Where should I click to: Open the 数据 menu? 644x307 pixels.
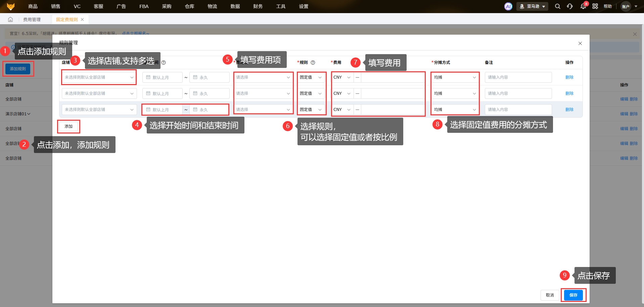coord(235,6)
